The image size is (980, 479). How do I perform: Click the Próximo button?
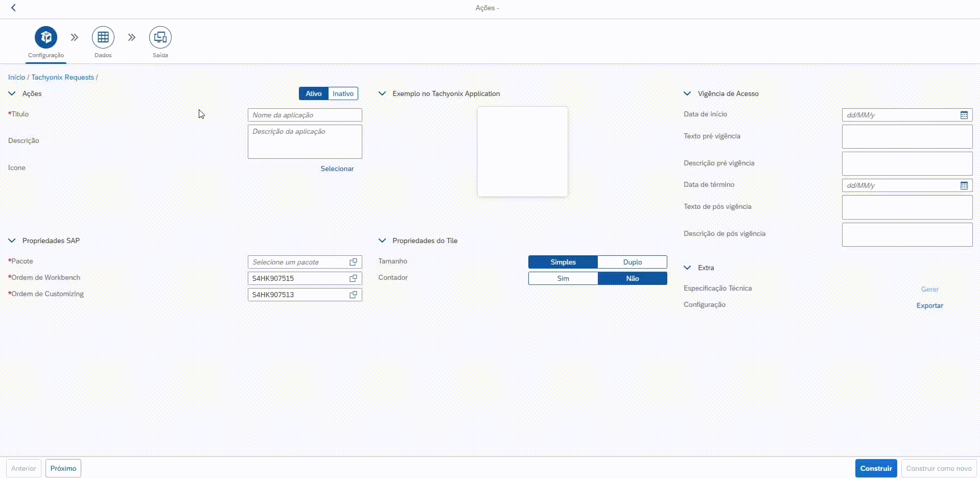coord(63,468)
